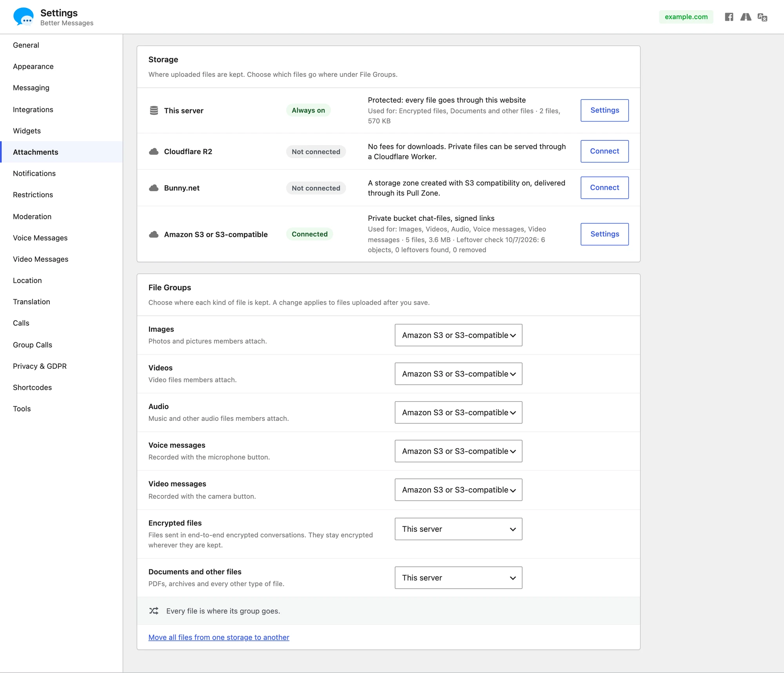Open the Shortcodes section
The height and width of the screenshot is (673, 784).
(x=62, y=387)
